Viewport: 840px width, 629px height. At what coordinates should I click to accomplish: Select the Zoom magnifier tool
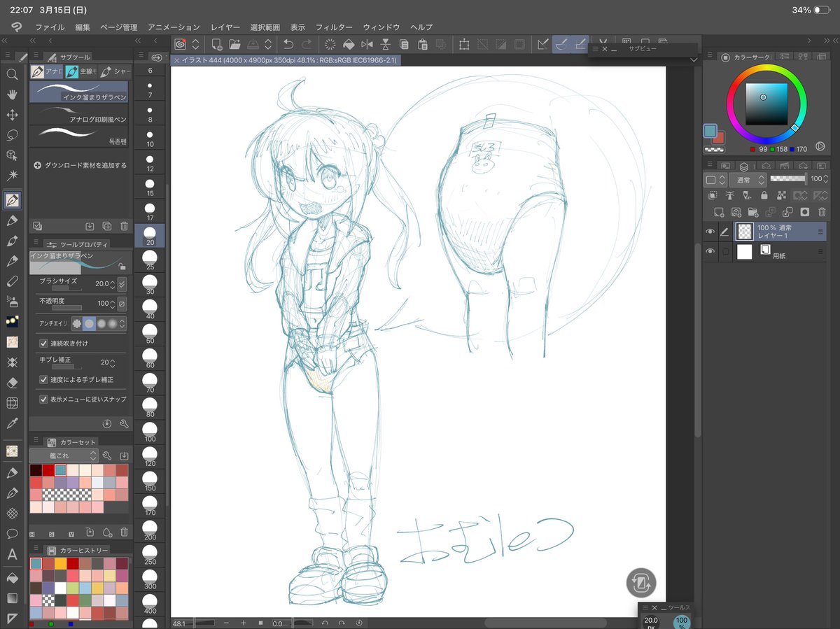(x=12, y=73)
